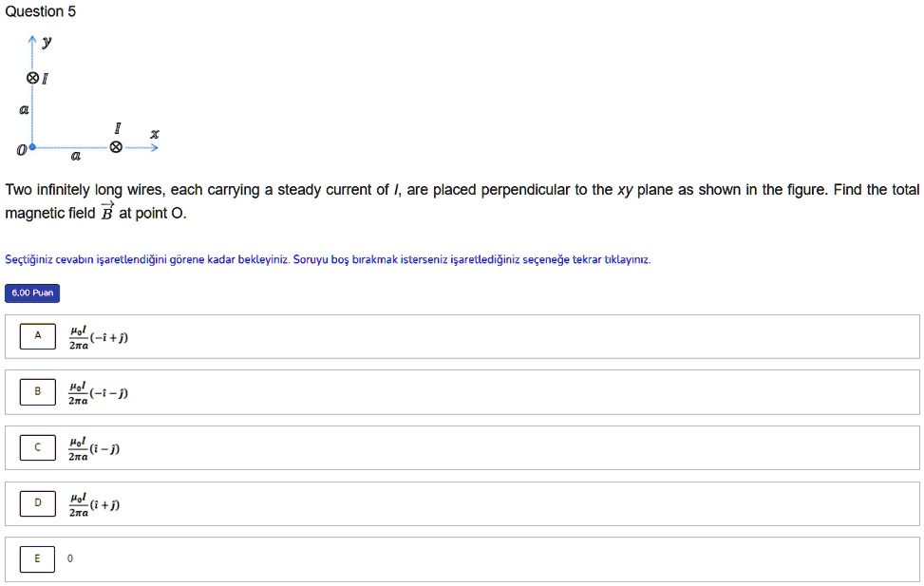This screenshot has width=924, height=586.
Task: Click the 6.00 Puan badge
Action: (32, 293)
